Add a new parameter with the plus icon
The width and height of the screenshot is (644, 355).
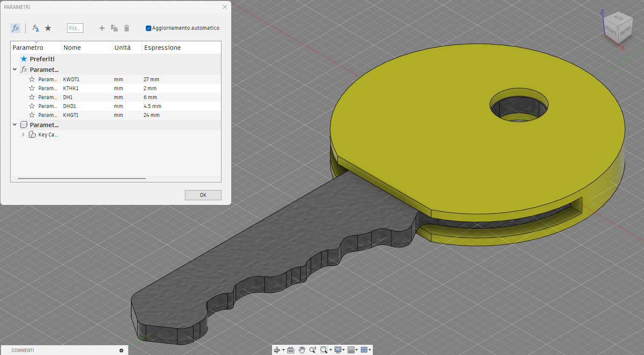point(102,28)
